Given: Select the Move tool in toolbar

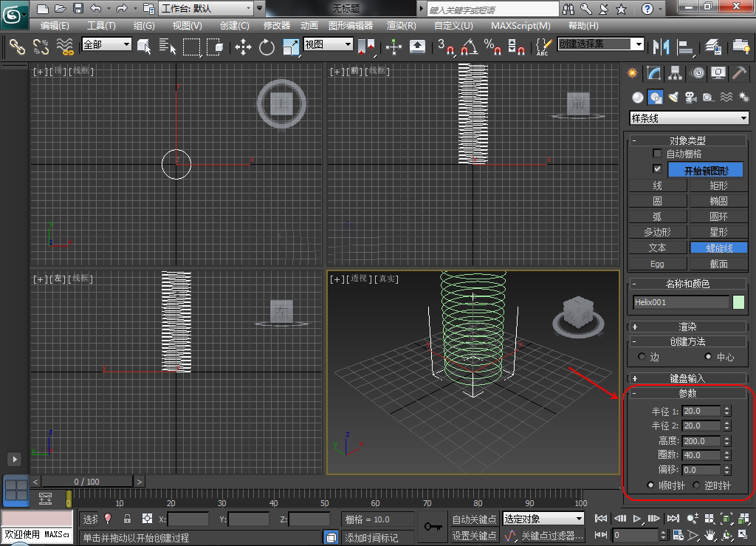Looking at the screenshot, I should [x=243, y=47].
